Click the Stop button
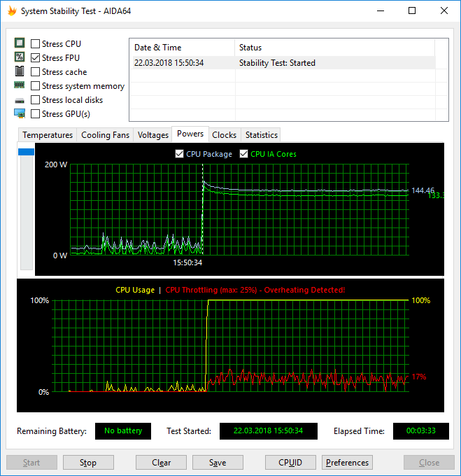Image resolution: width=461 pixels, height=476 pixels. pyautogui.click(x=88, y=462)
